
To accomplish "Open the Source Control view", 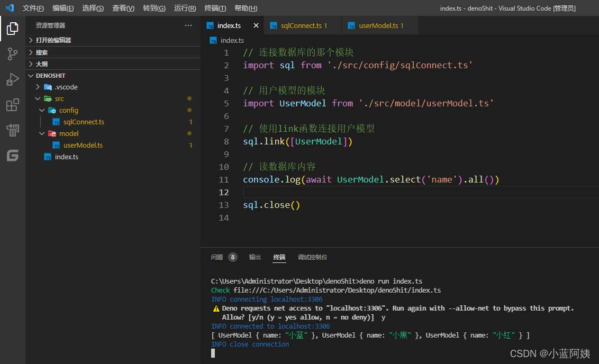I will click(x=12, y=54).
